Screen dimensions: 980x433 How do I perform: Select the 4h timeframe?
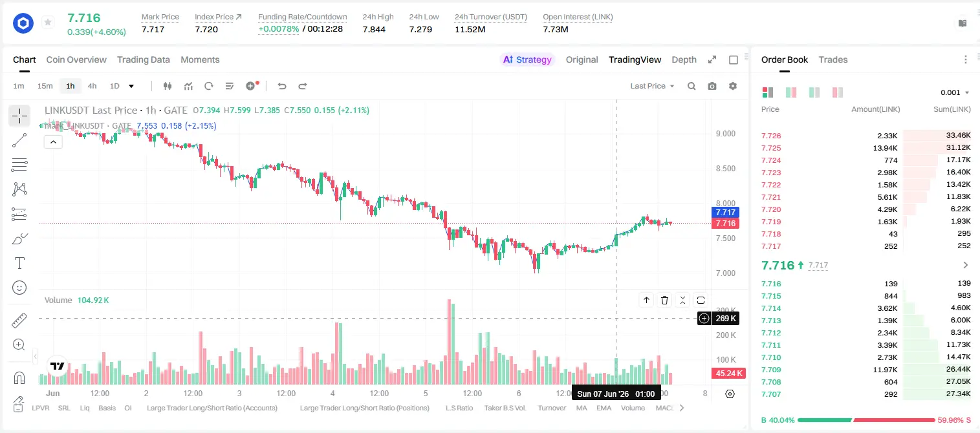(x=92, y=86)
